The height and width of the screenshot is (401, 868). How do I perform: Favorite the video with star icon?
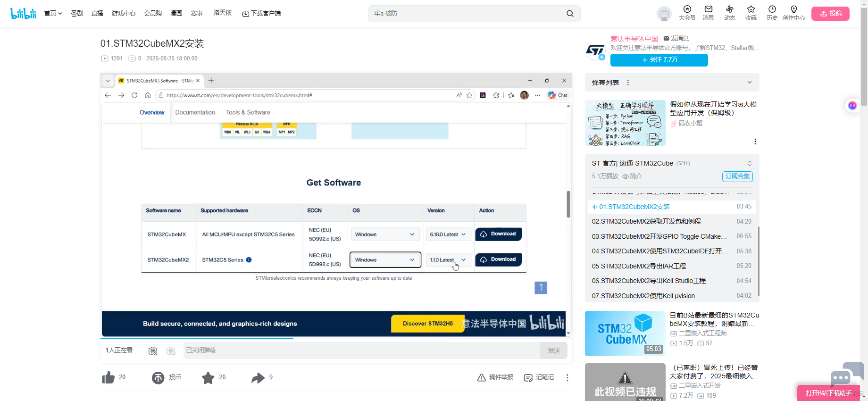tap(208, 377)
